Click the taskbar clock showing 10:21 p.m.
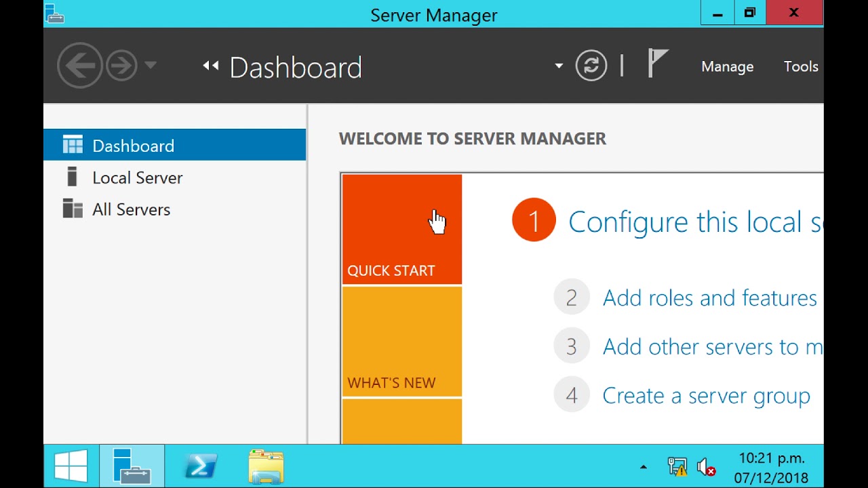The height and width of the screenshot is (488, 868). coord(771,468)
